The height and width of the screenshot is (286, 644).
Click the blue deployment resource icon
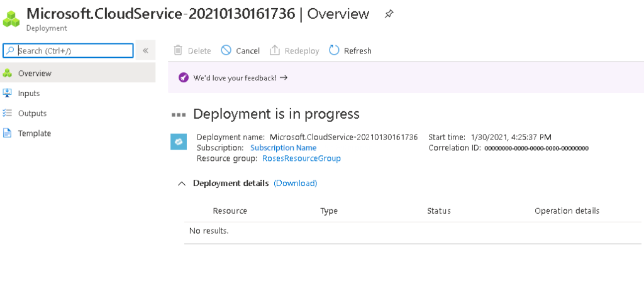tap(179, 142)
